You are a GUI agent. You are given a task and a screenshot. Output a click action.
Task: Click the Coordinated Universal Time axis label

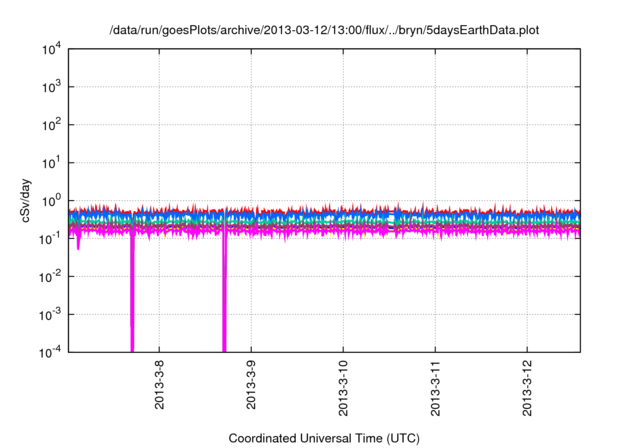click(x=324, y=439)
